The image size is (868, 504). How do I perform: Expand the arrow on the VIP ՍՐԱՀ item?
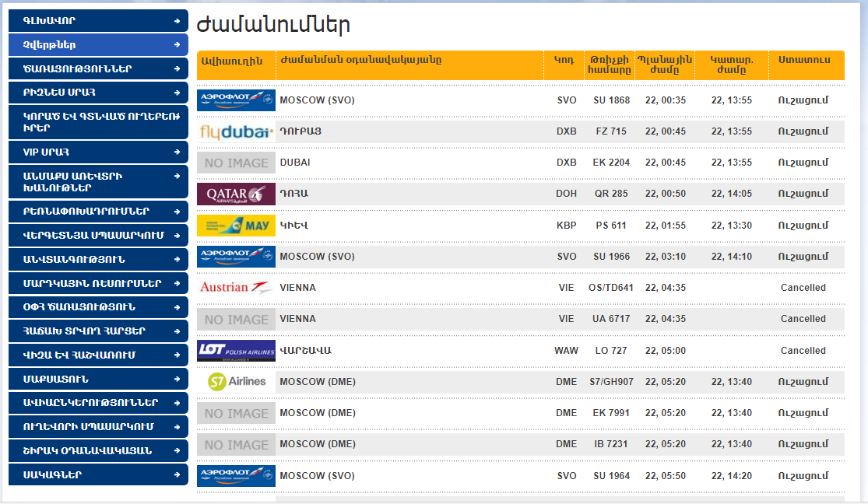pos(177,152)
